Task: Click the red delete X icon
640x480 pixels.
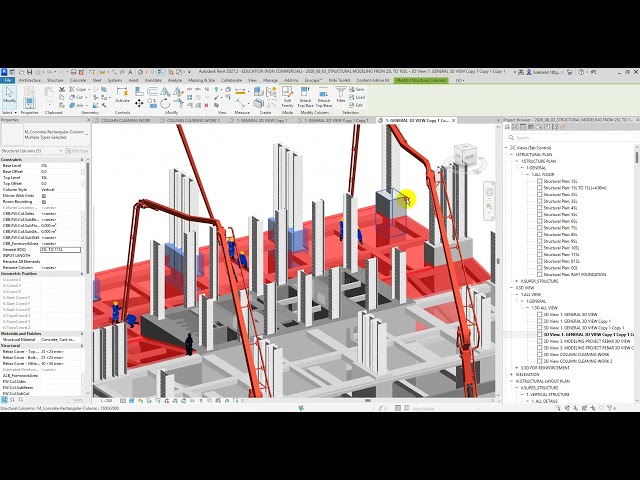Action: pyautogui.click(x=206, y=105)
